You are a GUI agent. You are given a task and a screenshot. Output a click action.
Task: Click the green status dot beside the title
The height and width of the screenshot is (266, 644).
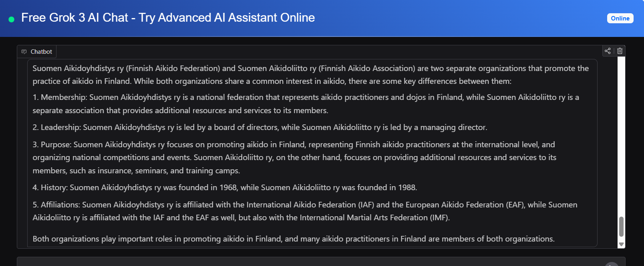(x=11, y=19)
